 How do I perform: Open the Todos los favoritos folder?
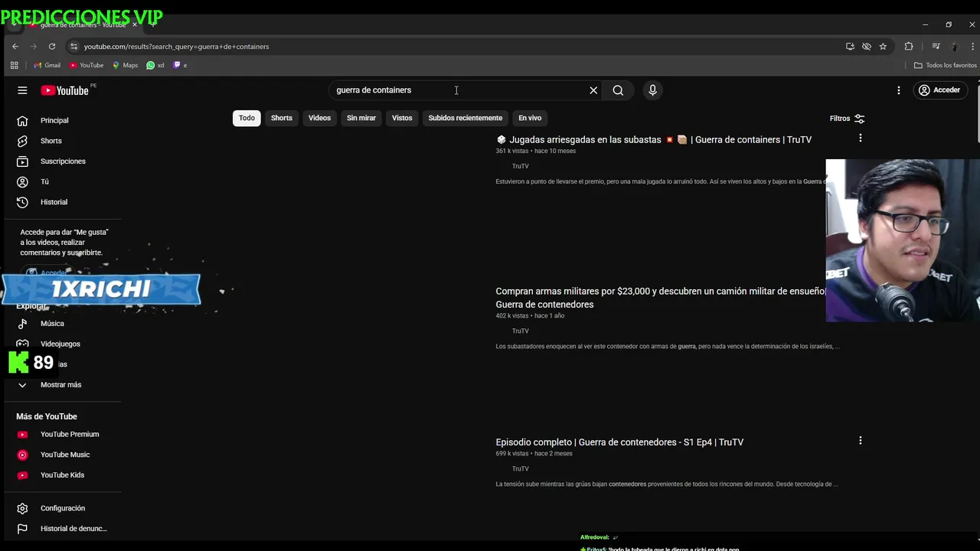pos(945,66)
